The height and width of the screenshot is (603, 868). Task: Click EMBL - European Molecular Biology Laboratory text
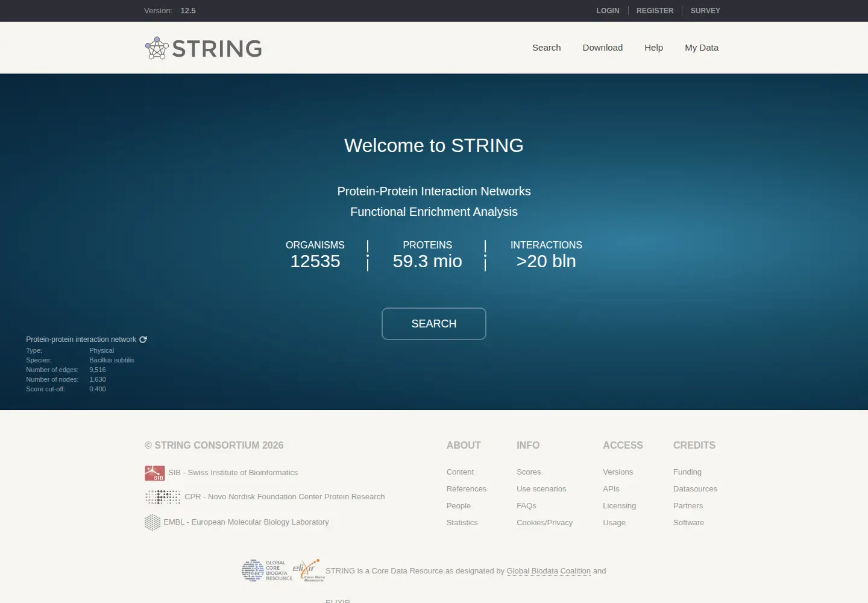coord(247,522)
